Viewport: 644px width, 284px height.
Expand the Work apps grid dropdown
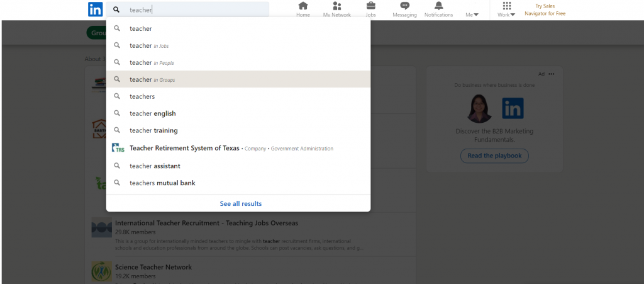[x=506, y=9]
